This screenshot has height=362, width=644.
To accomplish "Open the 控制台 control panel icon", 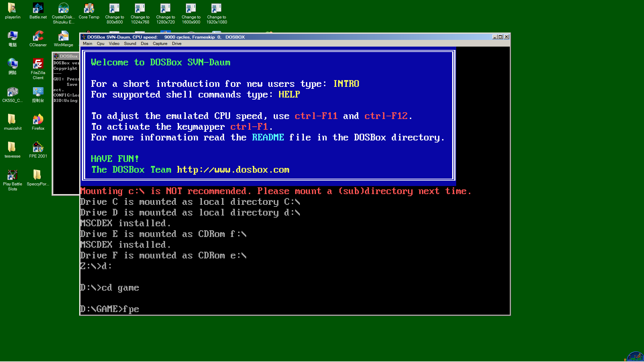I will pos(38,90).
